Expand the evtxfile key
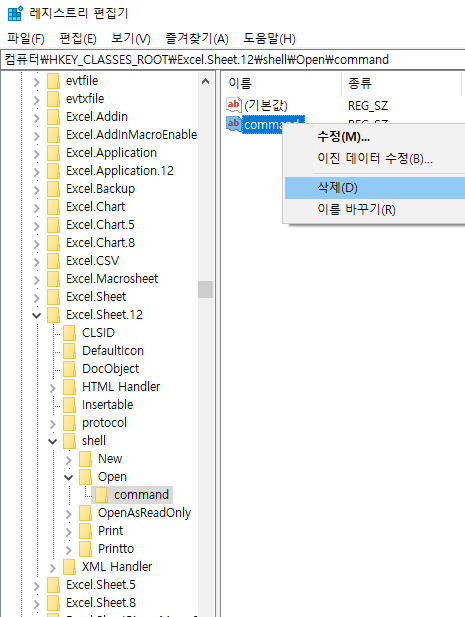Screen dimensions: 465x617 37,100
